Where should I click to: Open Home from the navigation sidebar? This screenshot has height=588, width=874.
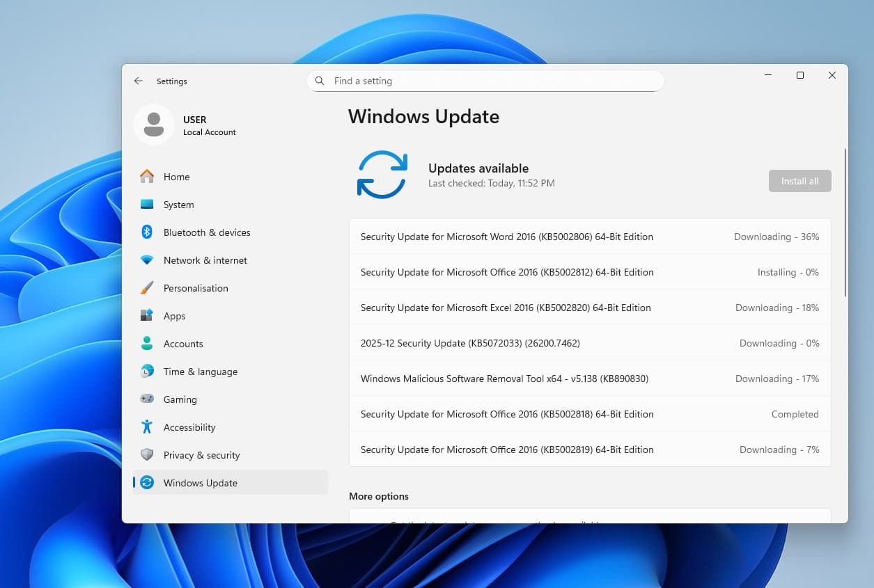(x=176, y=176)
